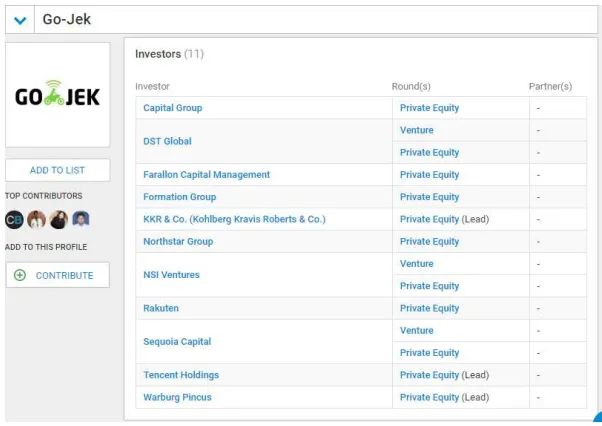Click the CONTRIBUTE button
602x426 pixels.
click(x=58, y=275)
